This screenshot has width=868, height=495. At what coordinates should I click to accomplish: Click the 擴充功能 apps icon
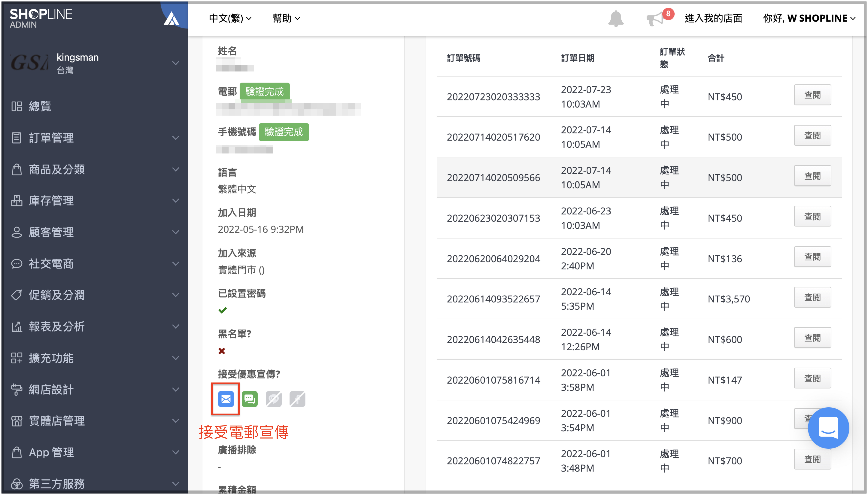click(x=16, y=358)
